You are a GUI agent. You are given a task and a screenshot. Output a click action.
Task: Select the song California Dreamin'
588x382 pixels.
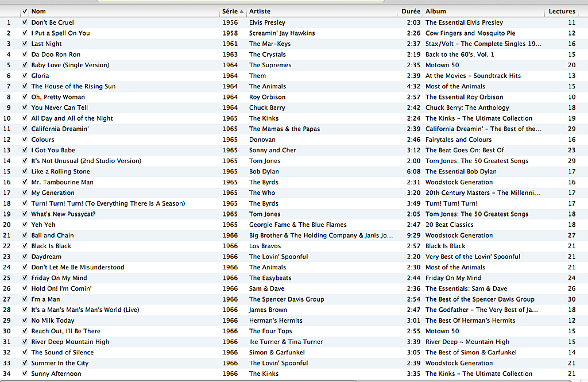coord(60,129)
